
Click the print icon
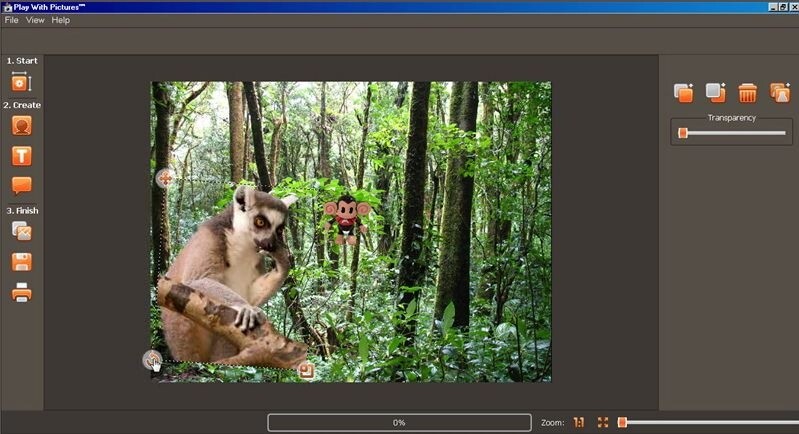click(21, 292)
